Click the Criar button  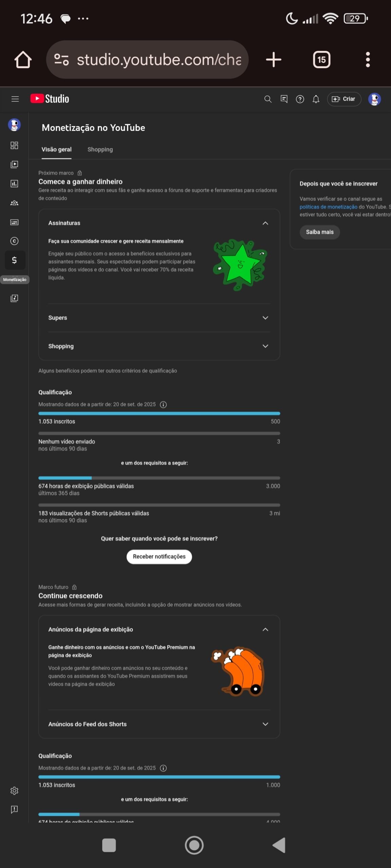[x=344, y=99]
